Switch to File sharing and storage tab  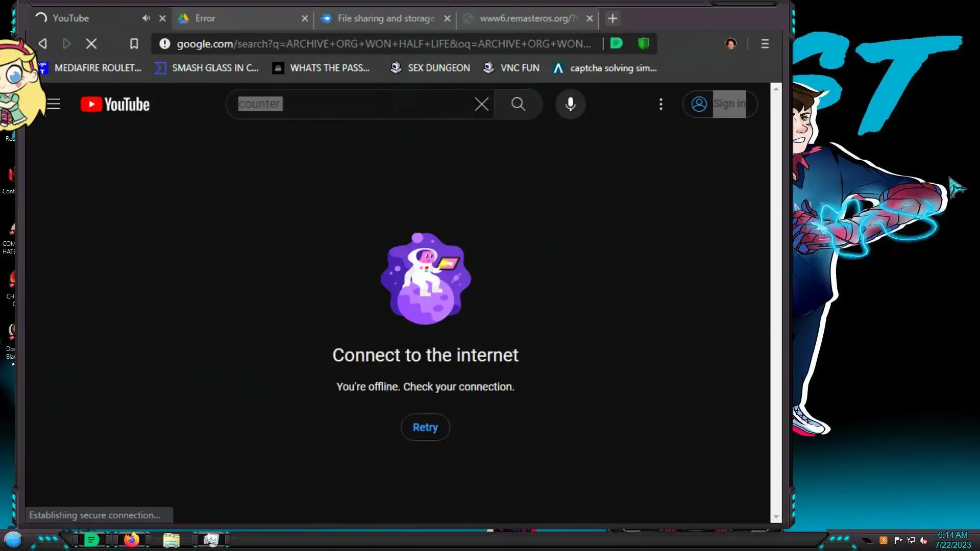point(385,18)
